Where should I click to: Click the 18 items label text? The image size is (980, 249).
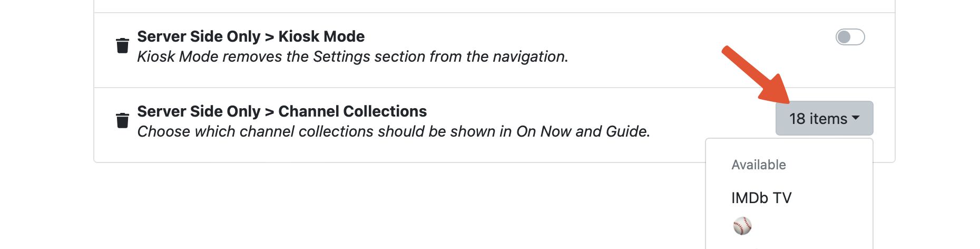tap(818, 119)
